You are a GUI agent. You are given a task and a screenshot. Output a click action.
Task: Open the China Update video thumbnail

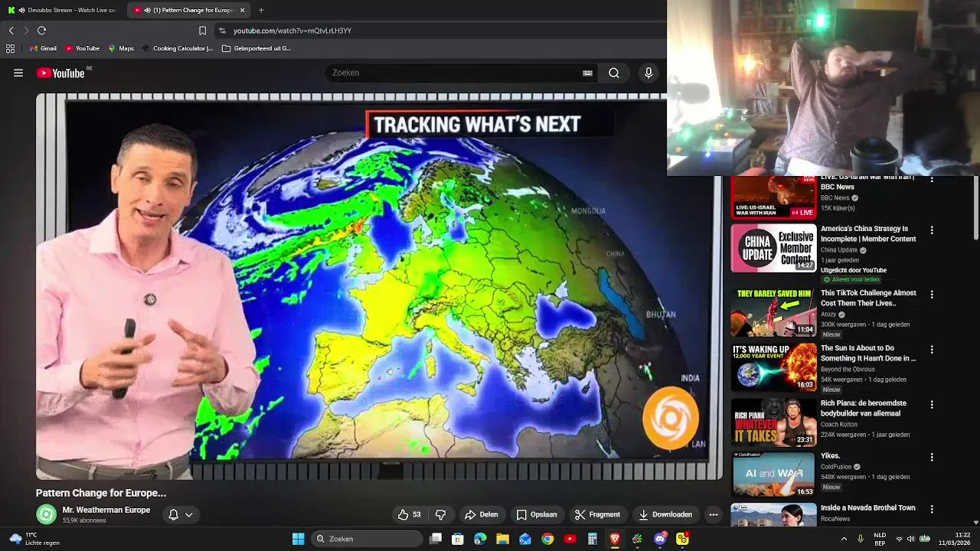tap(773, 249)
